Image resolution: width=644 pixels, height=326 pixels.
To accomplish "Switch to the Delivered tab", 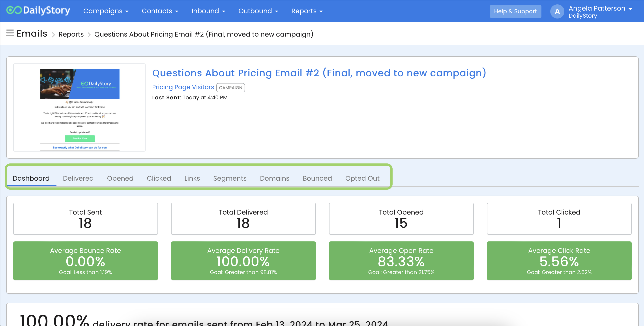I will tap(78, 178).
